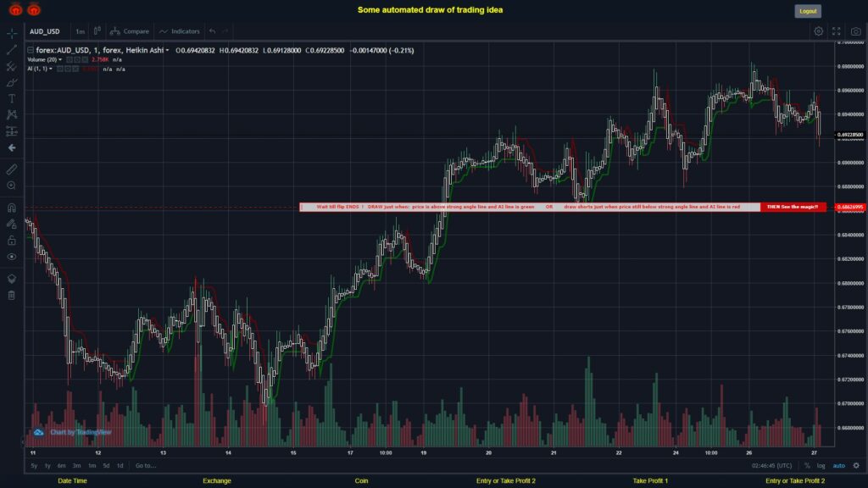
Task: Collapse the indicator legend
Action: tap(31, 50)
